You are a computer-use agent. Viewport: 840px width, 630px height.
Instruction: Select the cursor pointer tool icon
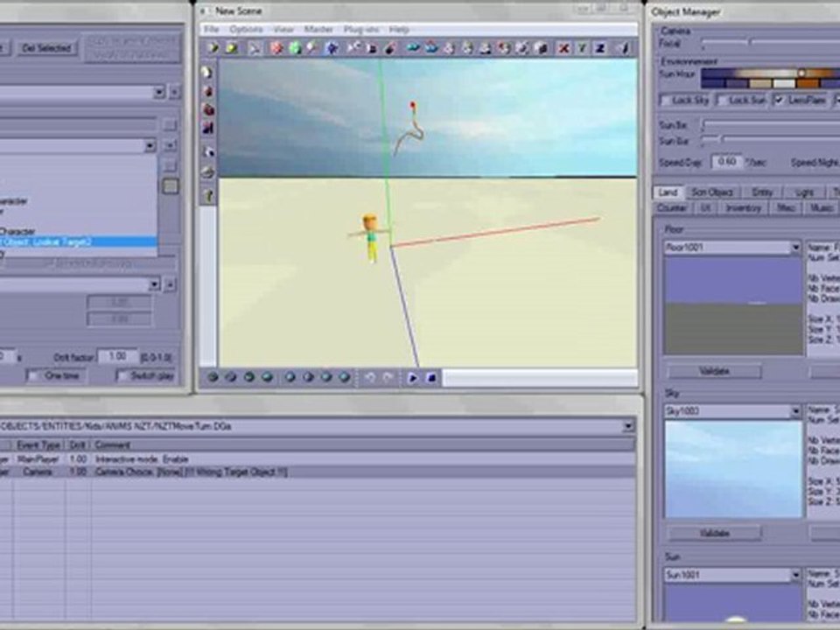tap(255, 48)
